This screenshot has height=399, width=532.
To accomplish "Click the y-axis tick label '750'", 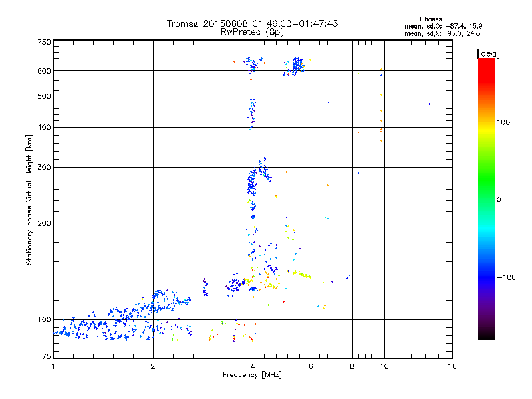I will 44,42.
